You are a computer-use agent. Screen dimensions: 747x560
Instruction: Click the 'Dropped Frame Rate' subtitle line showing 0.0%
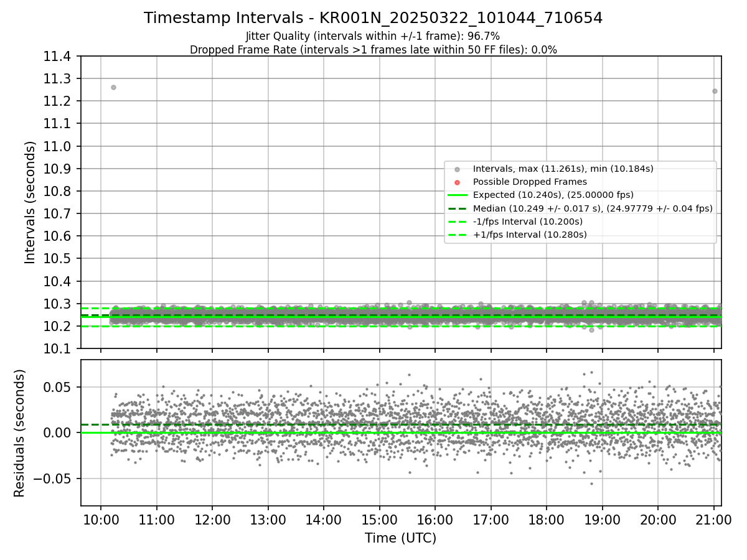(373, 50)
